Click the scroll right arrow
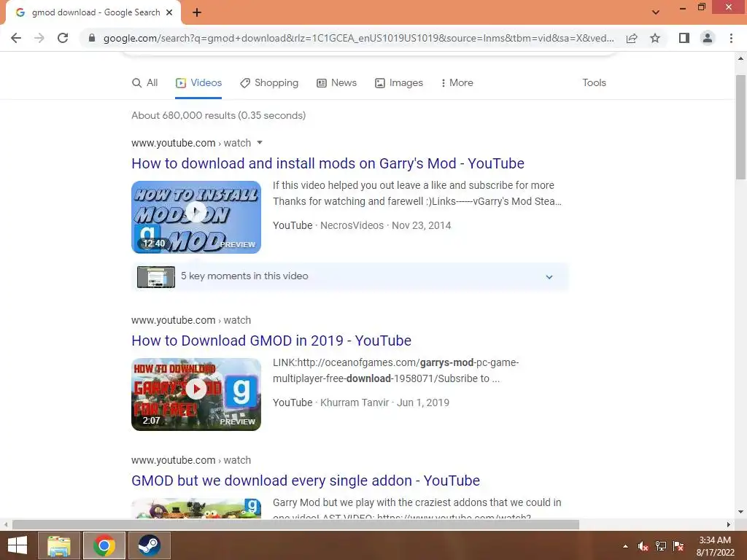The height and width of the screenshot is (560, 747). click(729, 525)
